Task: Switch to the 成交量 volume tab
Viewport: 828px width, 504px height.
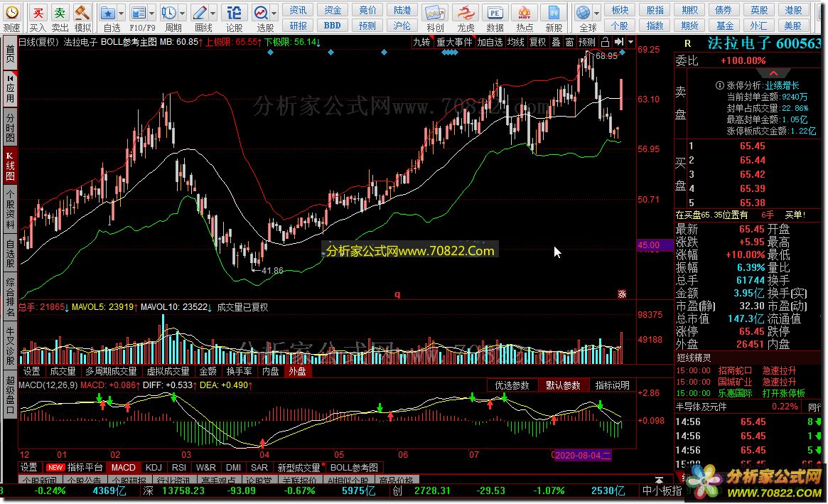Action: tap(63, 371)
